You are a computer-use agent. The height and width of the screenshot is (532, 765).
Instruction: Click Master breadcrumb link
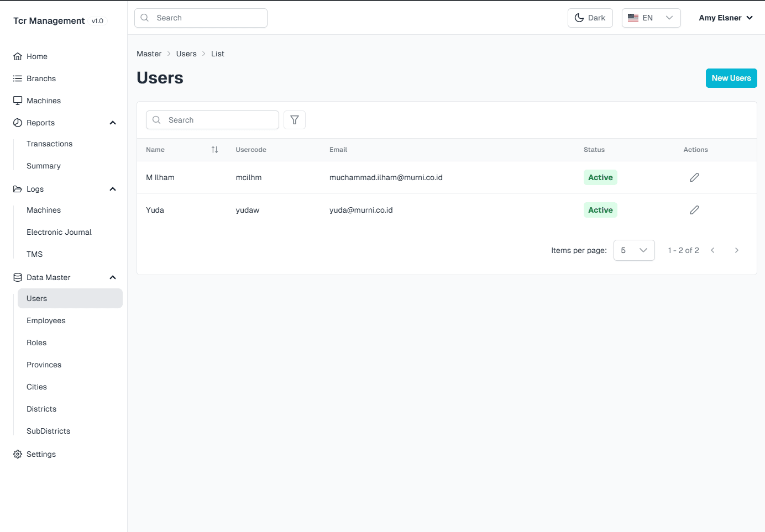click(x=149, y=54)
